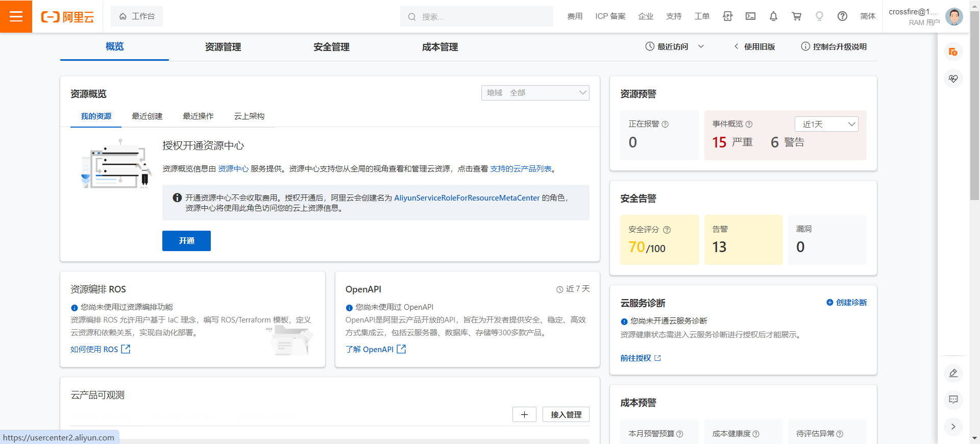Image resolution: width=980 pixels, height=444 pixels.
Task: Open the crossfire account name menu
Action: (x=913, y=12)
